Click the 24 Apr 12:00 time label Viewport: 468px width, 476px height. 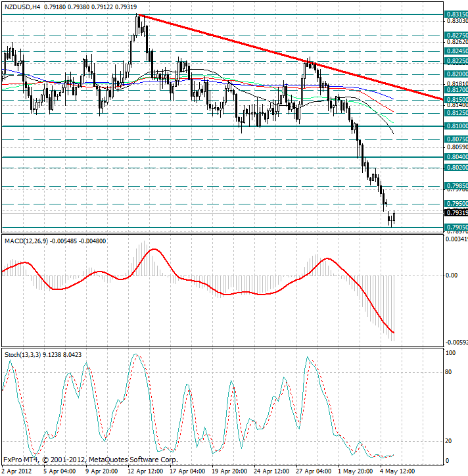tap(271, 471)
